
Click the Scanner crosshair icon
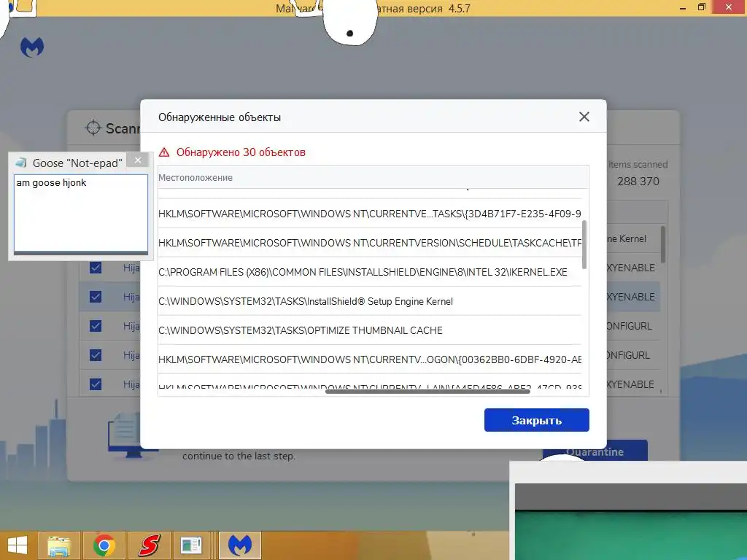point(93,128)
